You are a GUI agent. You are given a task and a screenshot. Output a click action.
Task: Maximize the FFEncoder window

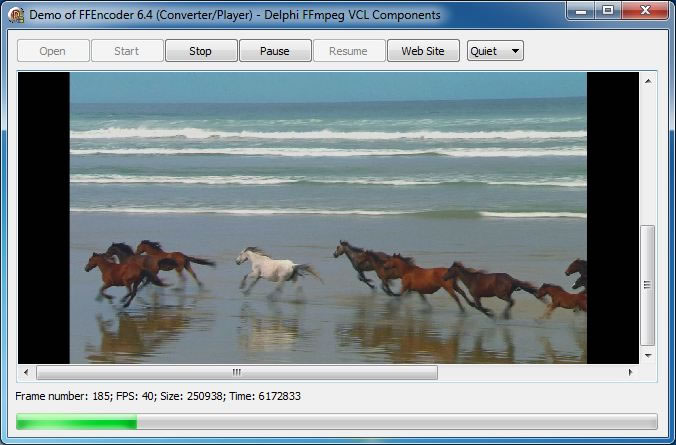[608, 11]
